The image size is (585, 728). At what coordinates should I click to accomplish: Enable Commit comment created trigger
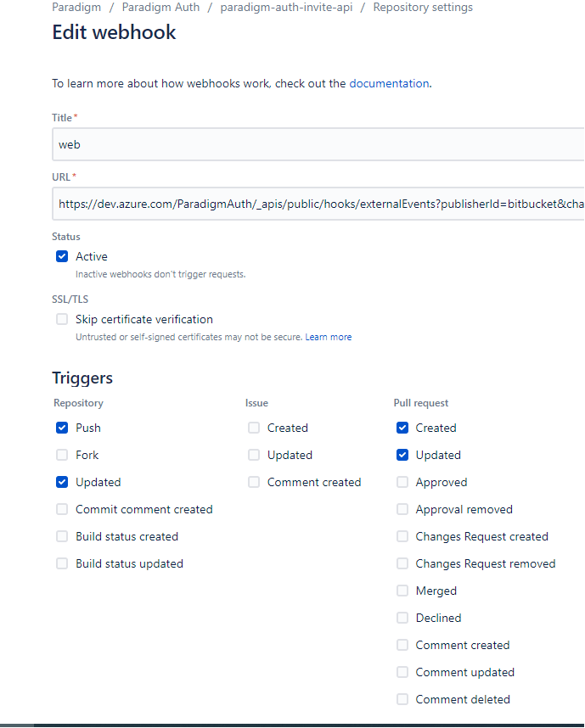point(61,509)
